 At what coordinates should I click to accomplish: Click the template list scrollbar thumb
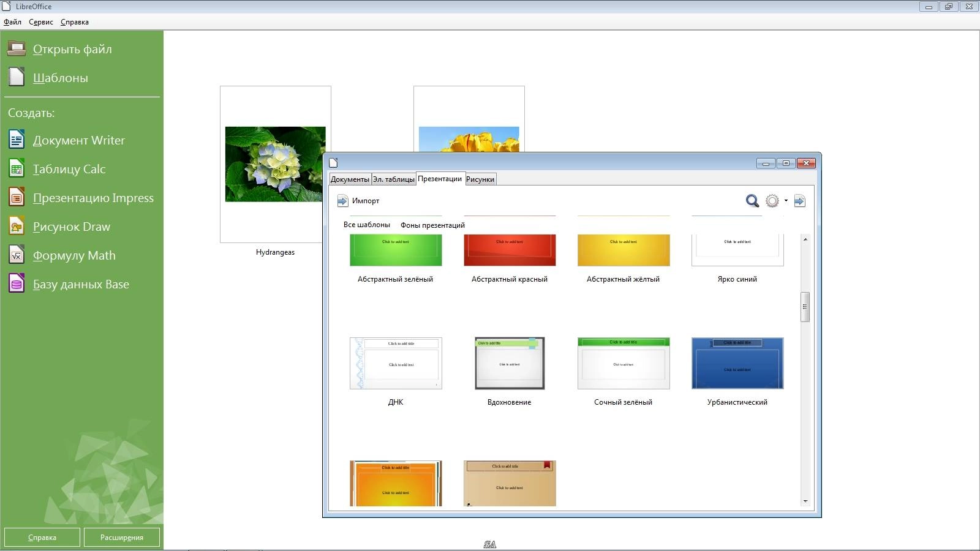(805, 307)
